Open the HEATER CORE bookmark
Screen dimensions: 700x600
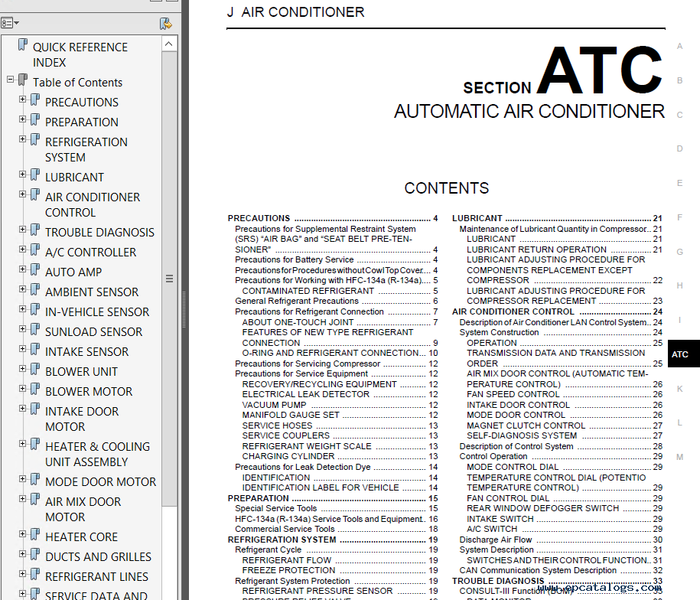(81, 537)
